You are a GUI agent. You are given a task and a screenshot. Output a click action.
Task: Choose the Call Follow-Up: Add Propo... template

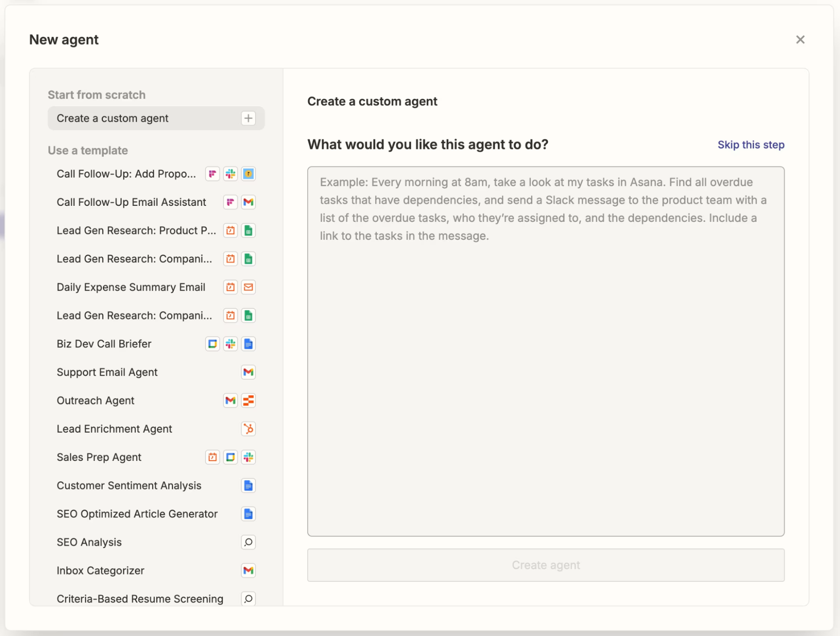point(156,174)
